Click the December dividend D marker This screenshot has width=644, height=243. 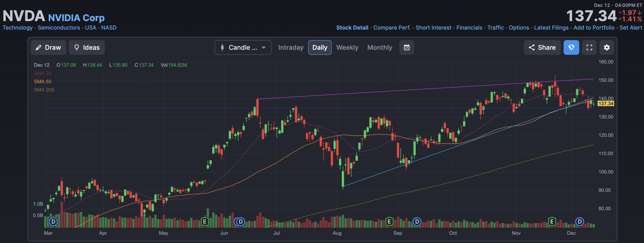(x=579, y=221)
